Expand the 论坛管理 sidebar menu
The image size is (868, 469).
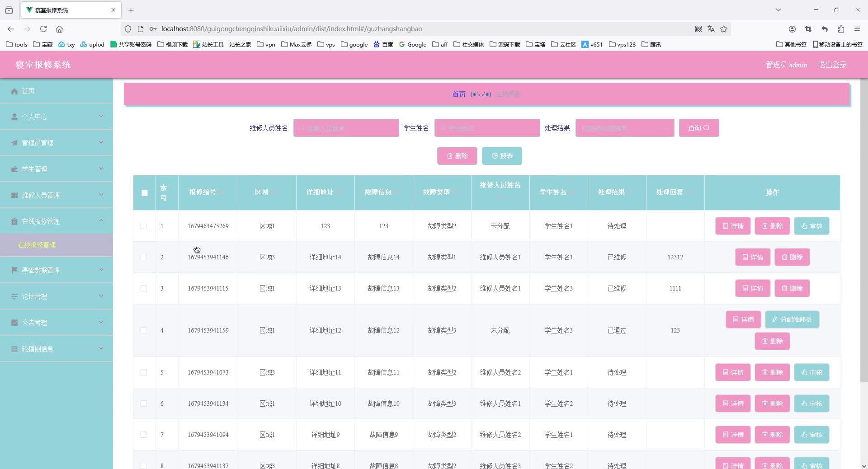57,296
